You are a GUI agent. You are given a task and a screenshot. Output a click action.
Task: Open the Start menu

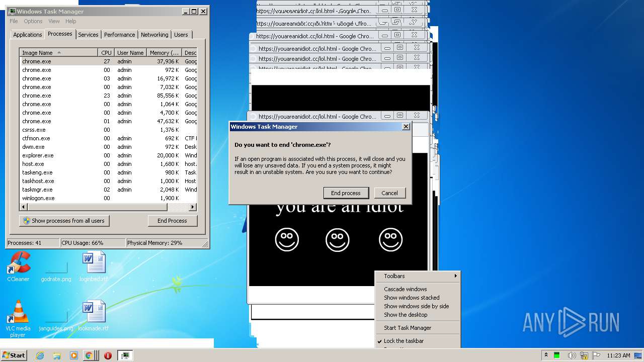pyautogui.click(x=14, y=355)
